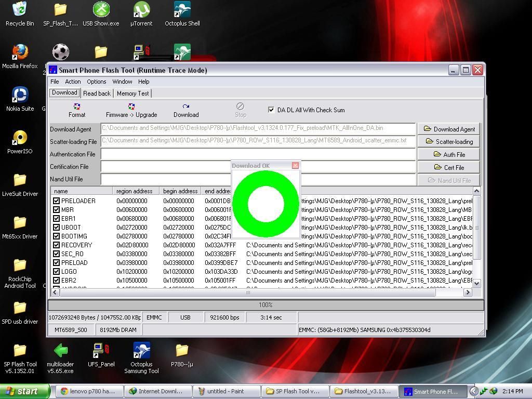Uncheck the RECOVERY partition checkbox

click(x=56, y=245)
